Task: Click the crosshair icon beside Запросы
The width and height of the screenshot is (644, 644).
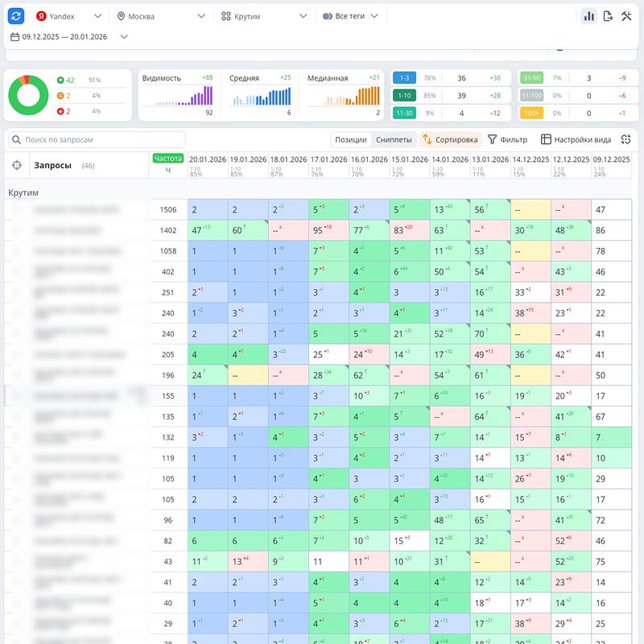Action: tap(17, 165)
